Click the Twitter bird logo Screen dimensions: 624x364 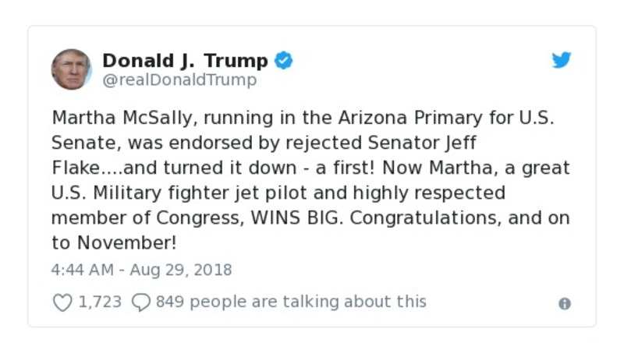562,61
